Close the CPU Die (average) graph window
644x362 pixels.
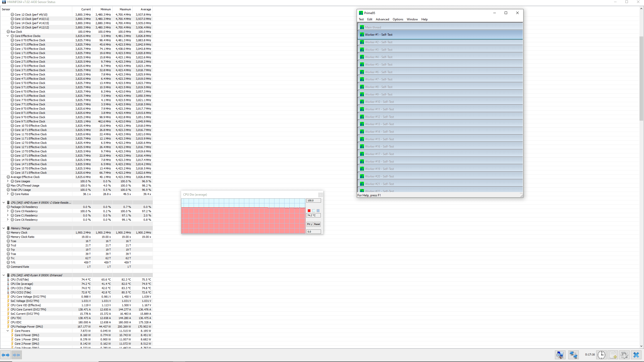click(x=320, y=195)
